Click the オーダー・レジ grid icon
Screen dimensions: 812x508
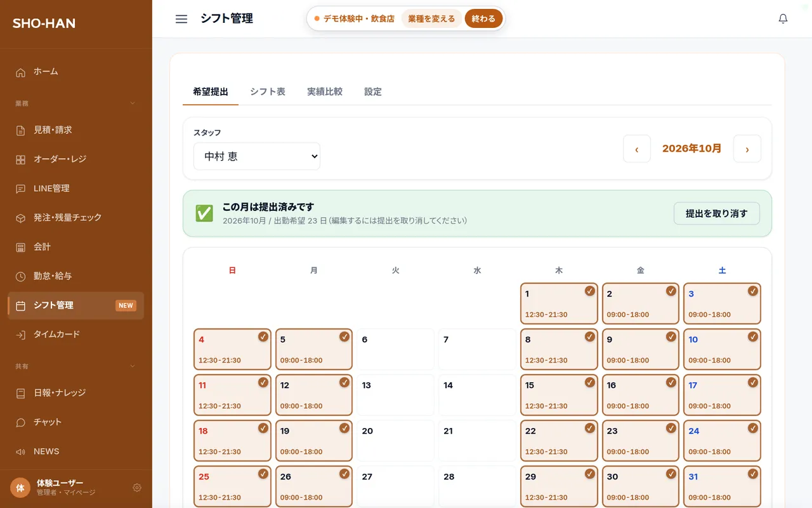pos(21,159)
